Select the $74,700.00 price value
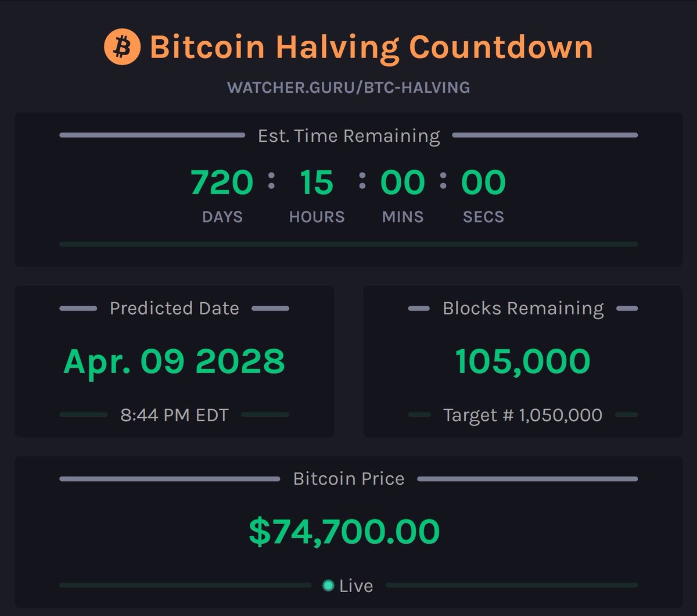 tap(344, 532)
